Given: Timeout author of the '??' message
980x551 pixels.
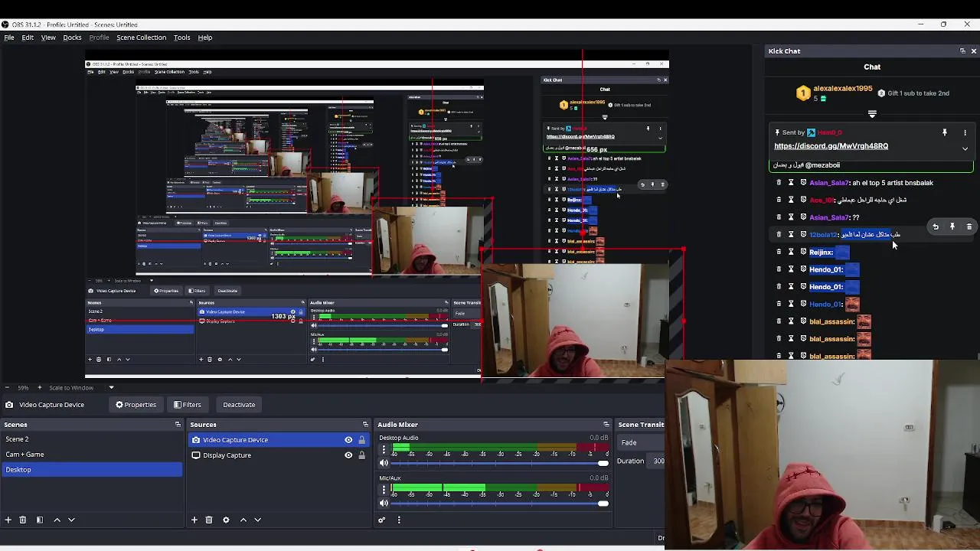Looking at the screenshot, I should click(x=791, y=217).
